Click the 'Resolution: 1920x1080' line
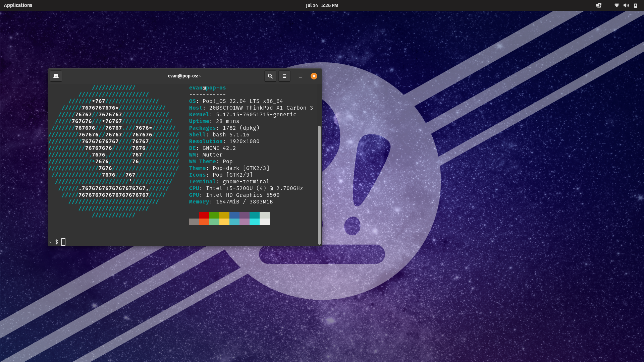 click(x=224, y=141)
